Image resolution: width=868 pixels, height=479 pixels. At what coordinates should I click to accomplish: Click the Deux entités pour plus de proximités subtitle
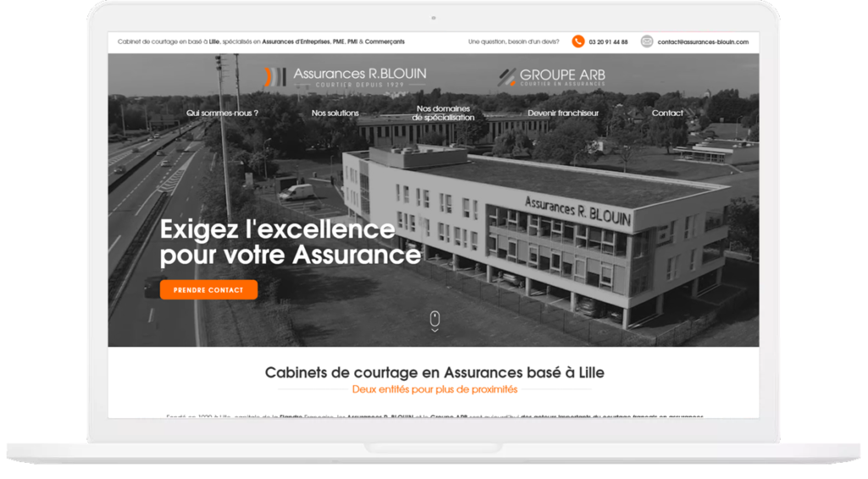[x=435, y=389]
